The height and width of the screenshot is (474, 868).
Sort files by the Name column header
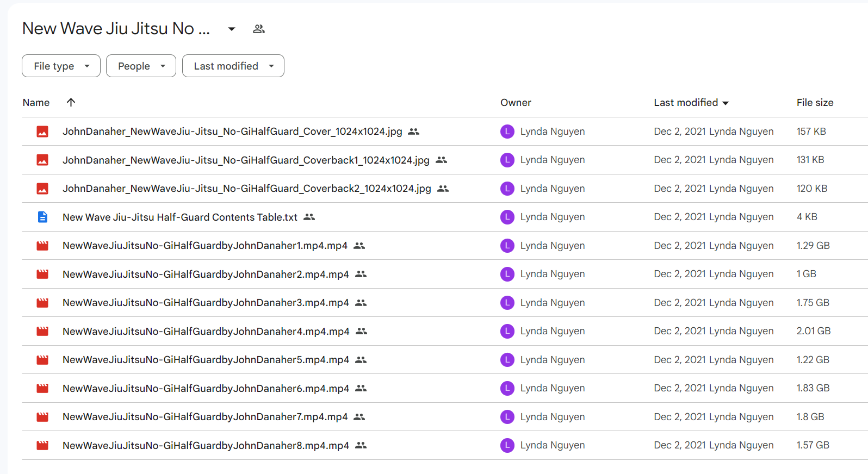pyautogui.click(x=36, y=102)
